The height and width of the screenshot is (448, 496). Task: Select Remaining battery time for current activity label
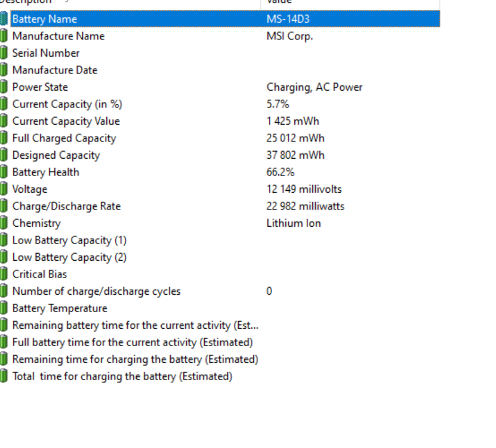point(135,326)
